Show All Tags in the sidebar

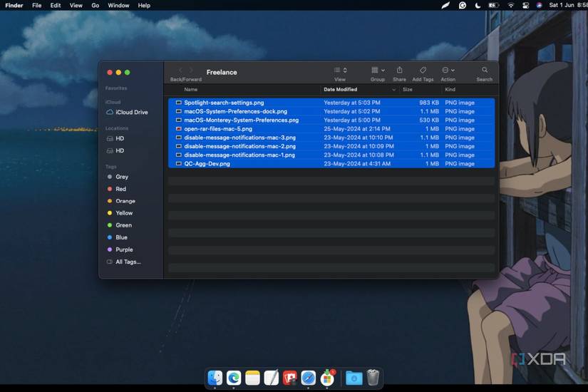pos(128,262)
